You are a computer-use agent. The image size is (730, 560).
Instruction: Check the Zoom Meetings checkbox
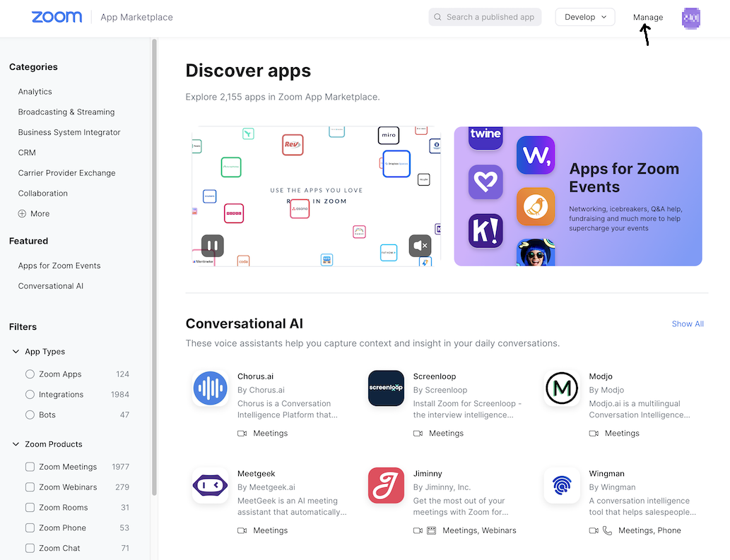point(30,467)
